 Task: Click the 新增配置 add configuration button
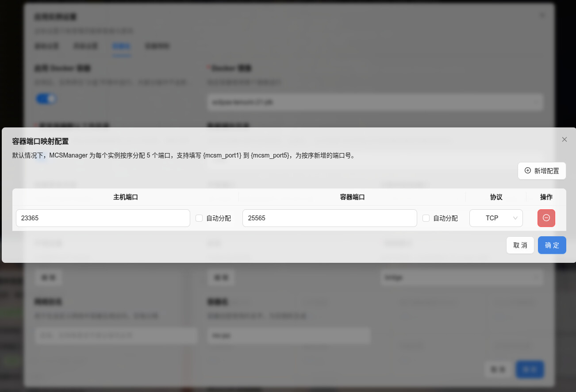[x=542, y=171]
